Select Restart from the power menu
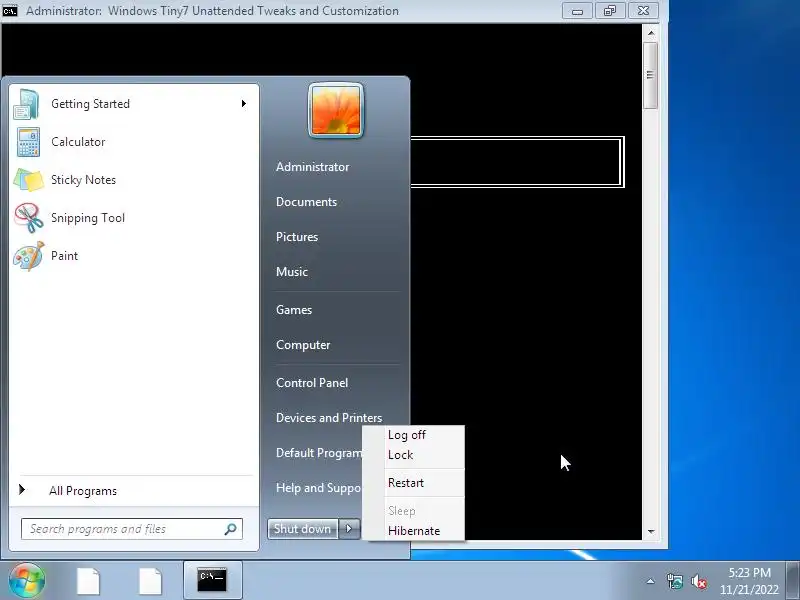800x600 pixels. [x=406, y=483]
